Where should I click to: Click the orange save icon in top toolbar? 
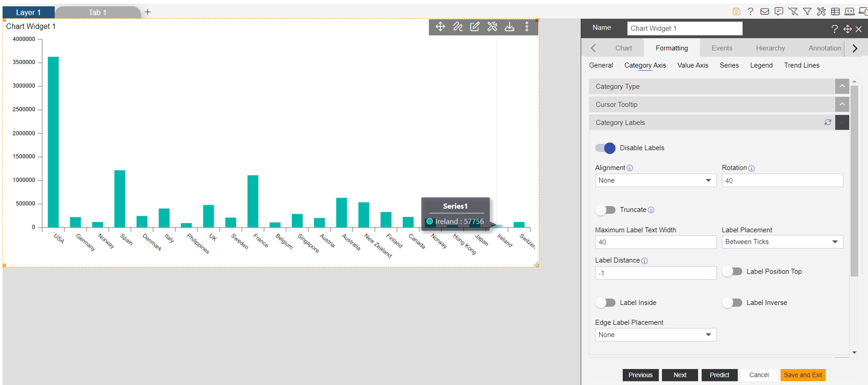pyautogui.click(x=736, y=11)
